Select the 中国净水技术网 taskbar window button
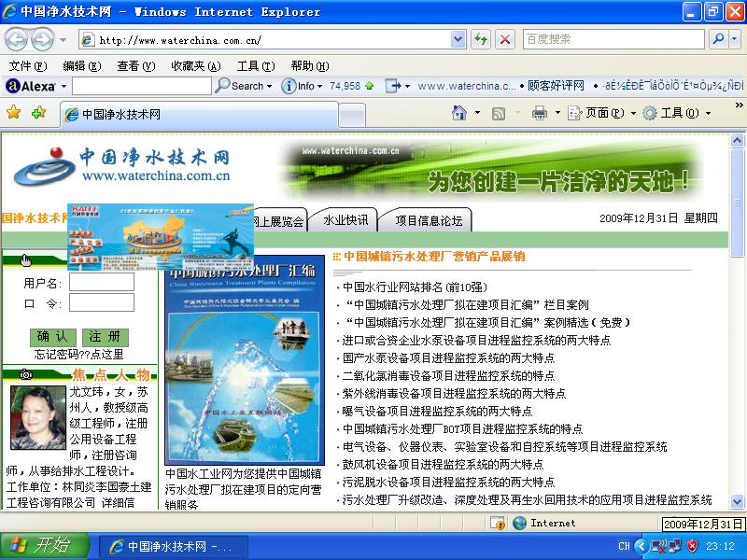This screenshot has height=560, width=747. click(x=174, y=546)
